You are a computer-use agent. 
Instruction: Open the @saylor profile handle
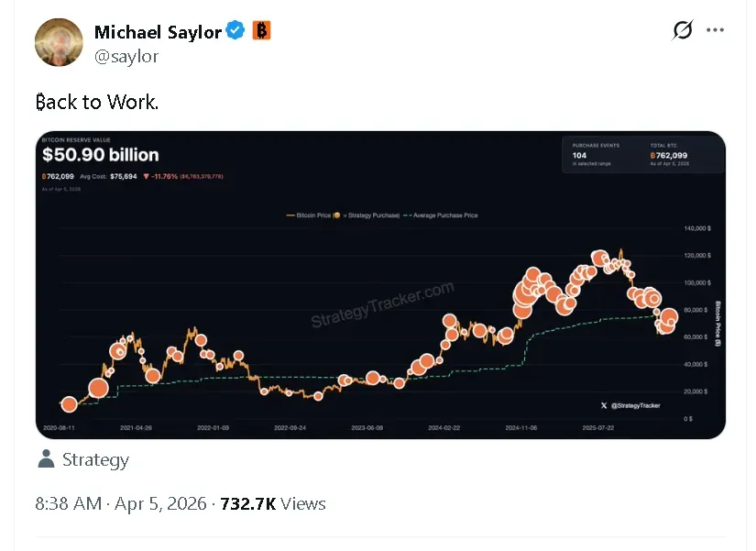coord(126,56)
